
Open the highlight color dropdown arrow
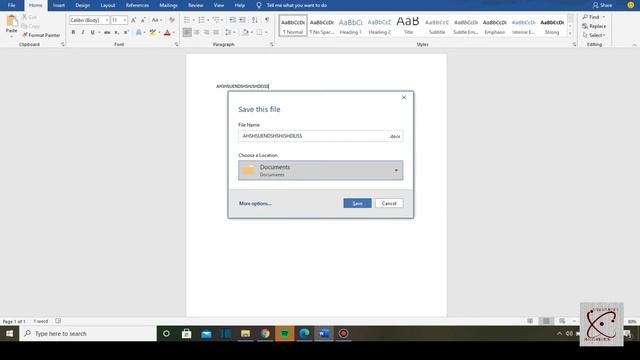tap(159, 32)
